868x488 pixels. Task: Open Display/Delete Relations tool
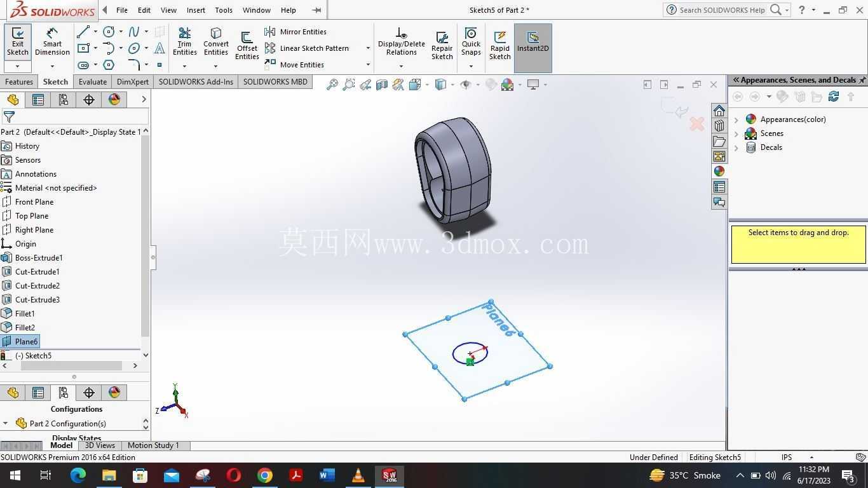401,42
